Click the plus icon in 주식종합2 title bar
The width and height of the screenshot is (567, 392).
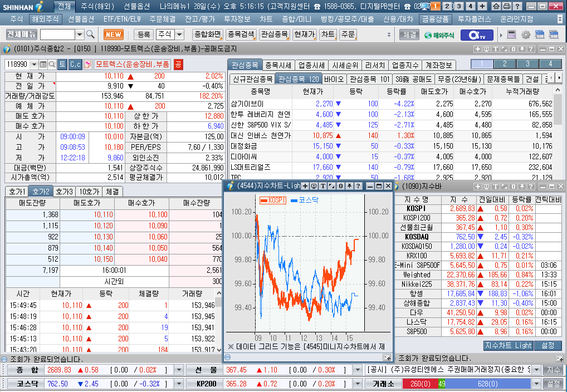pyautogui.click(x=478, y=49)
